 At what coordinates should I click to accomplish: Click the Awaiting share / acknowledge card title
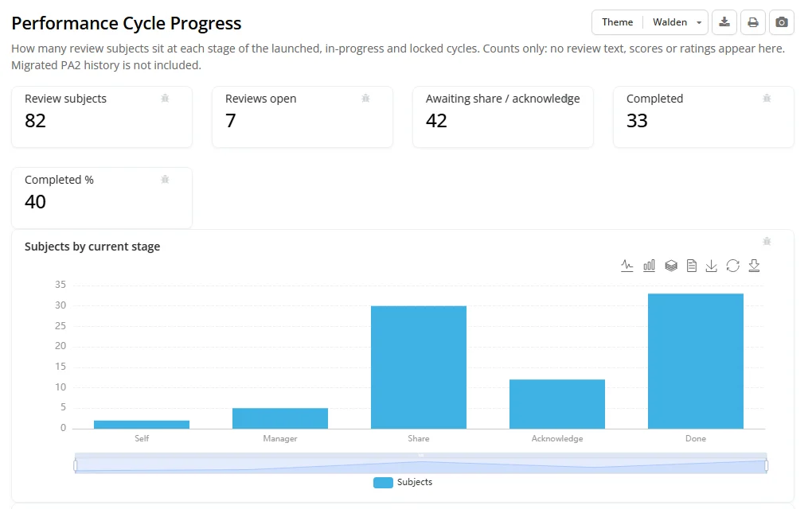pyautogui.click(x=503, y=99)
